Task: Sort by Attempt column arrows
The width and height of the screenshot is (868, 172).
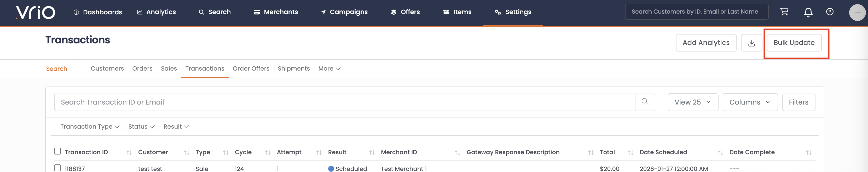Action: pyautogui.click(x=319, y=153)
